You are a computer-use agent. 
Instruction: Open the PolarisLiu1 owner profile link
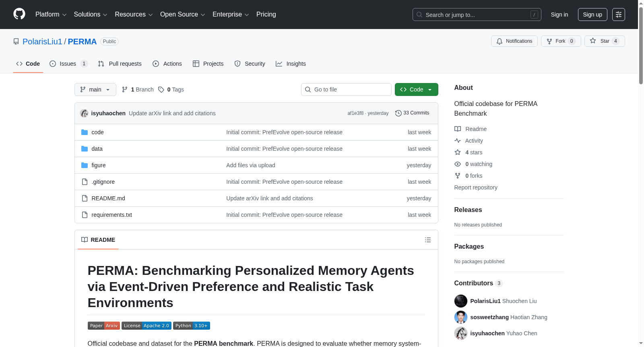(42, 42)
